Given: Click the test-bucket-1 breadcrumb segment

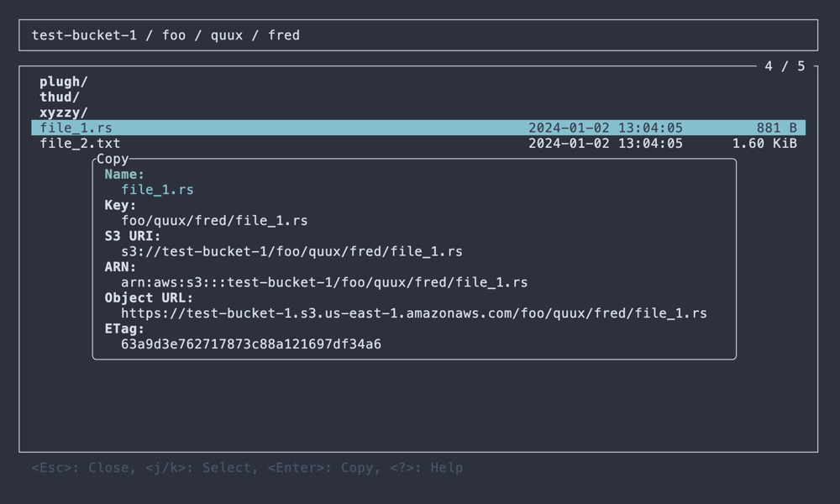Looking at the screenshot, I should pos(84,35).
